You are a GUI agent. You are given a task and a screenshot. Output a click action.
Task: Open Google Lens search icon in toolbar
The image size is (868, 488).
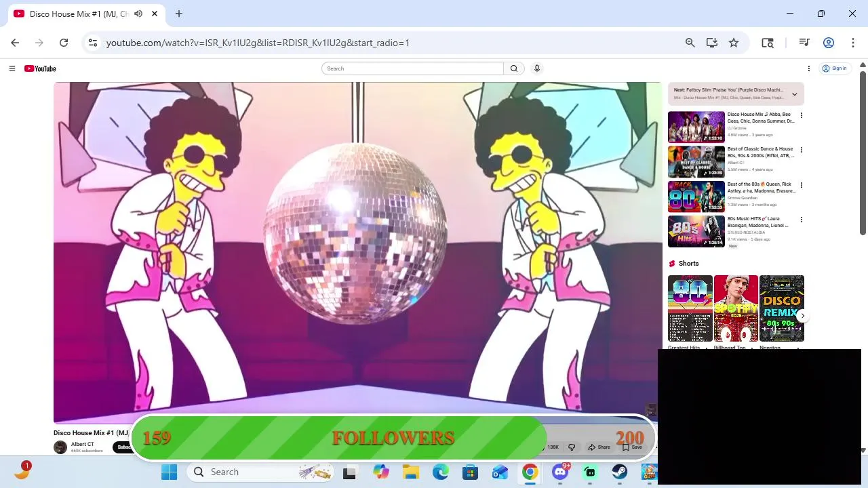pyautogui.click(x=768, y=43)
